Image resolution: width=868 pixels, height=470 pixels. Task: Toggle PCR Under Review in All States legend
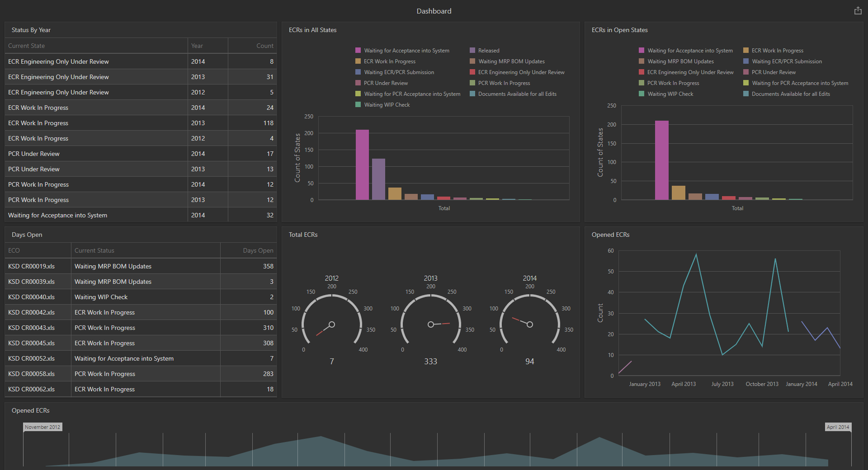[382, 83]
